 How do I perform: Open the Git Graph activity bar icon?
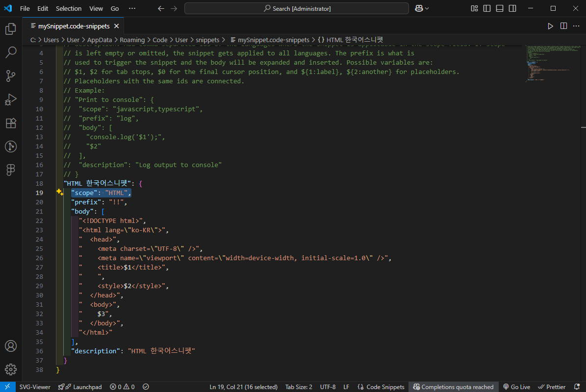(11, 147)
